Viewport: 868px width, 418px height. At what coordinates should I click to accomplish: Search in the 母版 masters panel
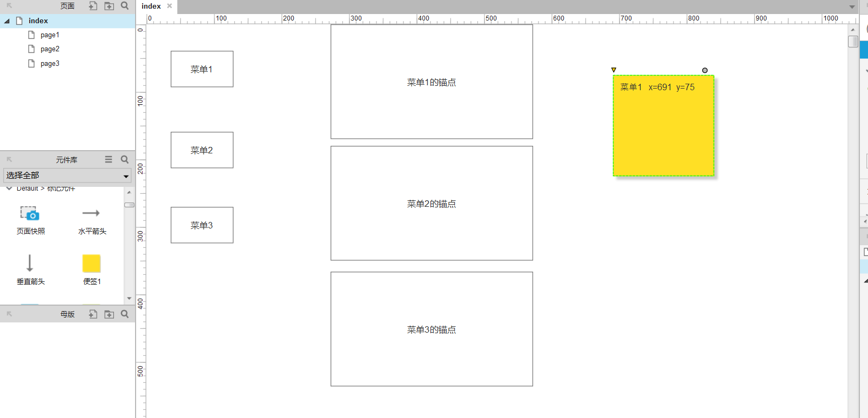coord(125,314)
